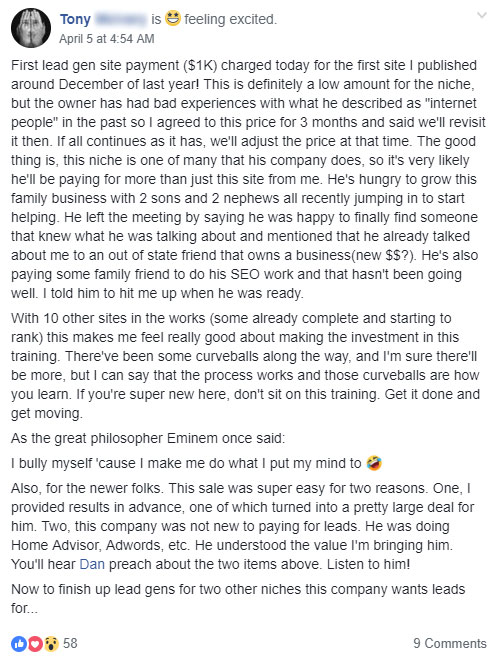
Task: Click the line 'As the great philosopher Eminem'
Action: (x=148, y=438)
